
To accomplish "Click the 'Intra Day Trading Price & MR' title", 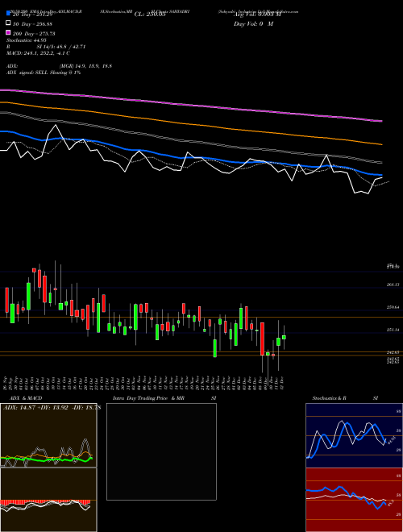I will [148, 398].
